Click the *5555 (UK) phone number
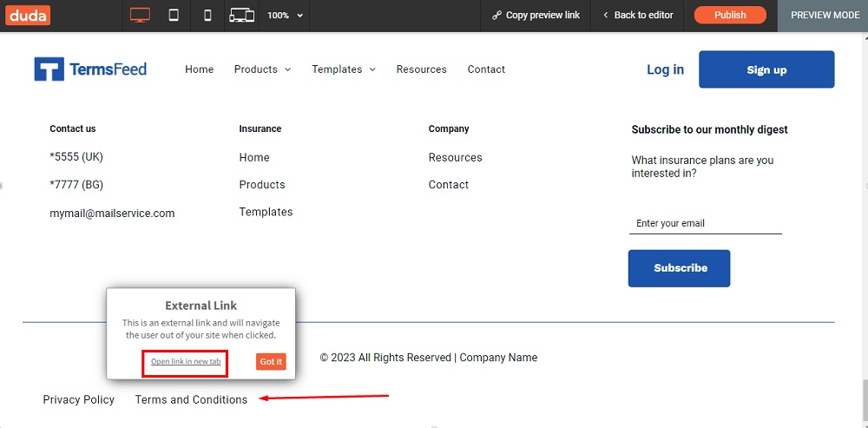The height and width of the screenshot is (428, 868). 76,156
